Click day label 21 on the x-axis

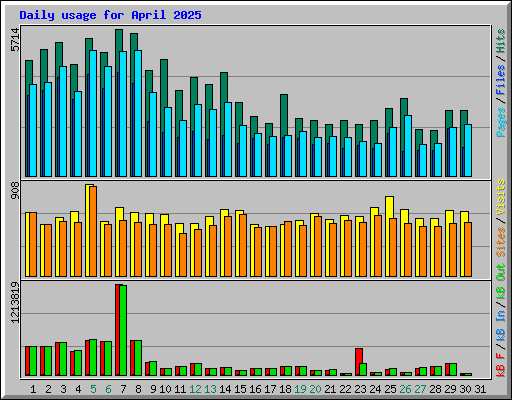[330, 389]
